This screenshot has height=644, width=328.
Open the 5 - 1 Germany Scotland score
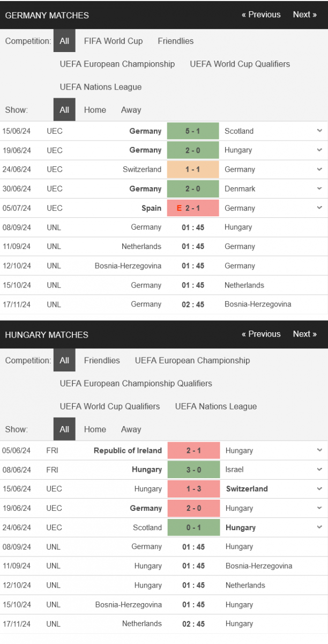193,131
